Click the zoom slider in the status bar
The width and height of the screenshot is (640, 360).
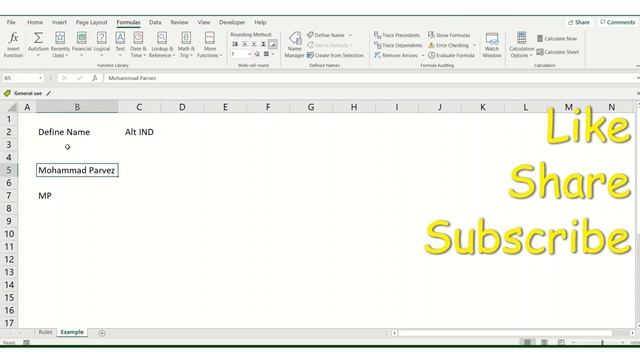coord(602,342)
